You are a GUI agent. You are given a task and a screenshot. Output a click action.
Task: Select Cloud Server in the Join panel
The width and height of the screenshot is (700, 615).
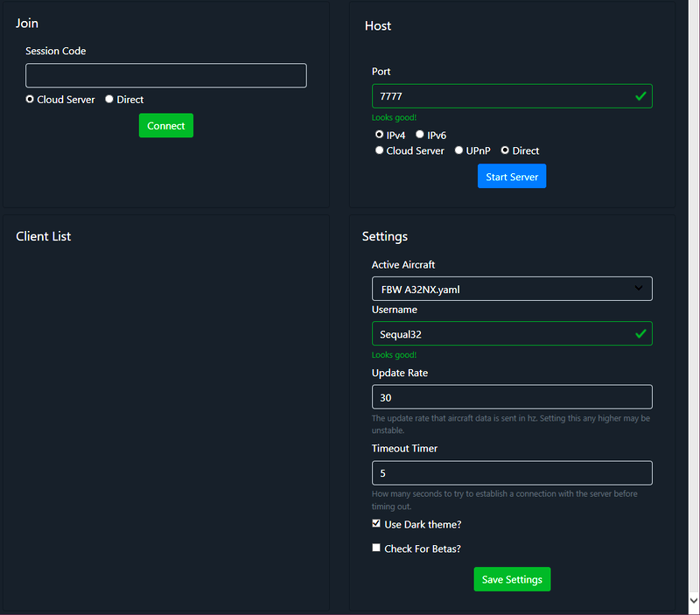click(29, 99)
